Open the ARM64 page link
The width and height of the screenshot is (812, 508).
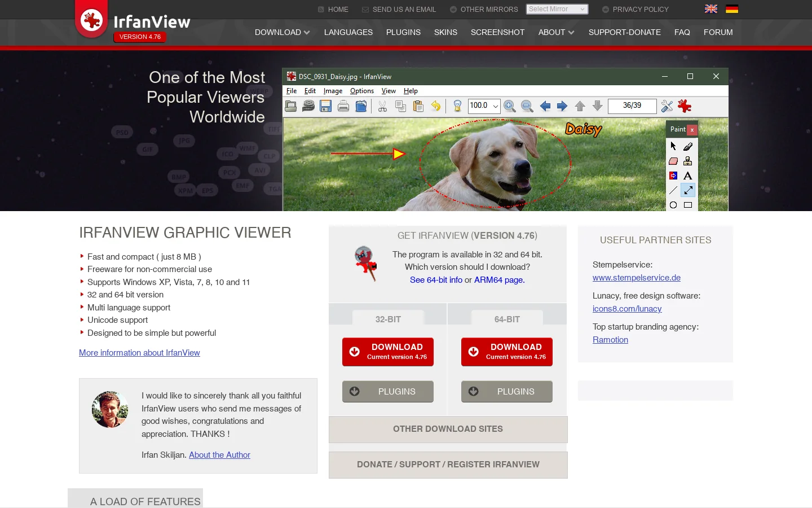click(499, 280)
